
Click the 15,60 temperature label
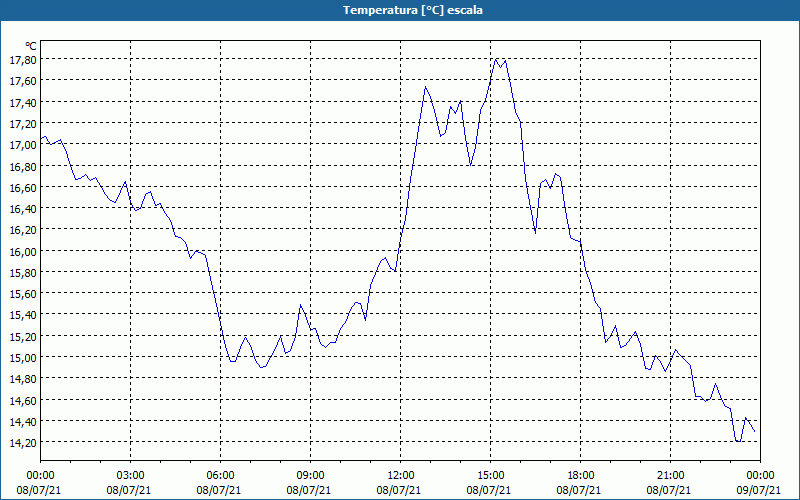[x=23, y=294]
